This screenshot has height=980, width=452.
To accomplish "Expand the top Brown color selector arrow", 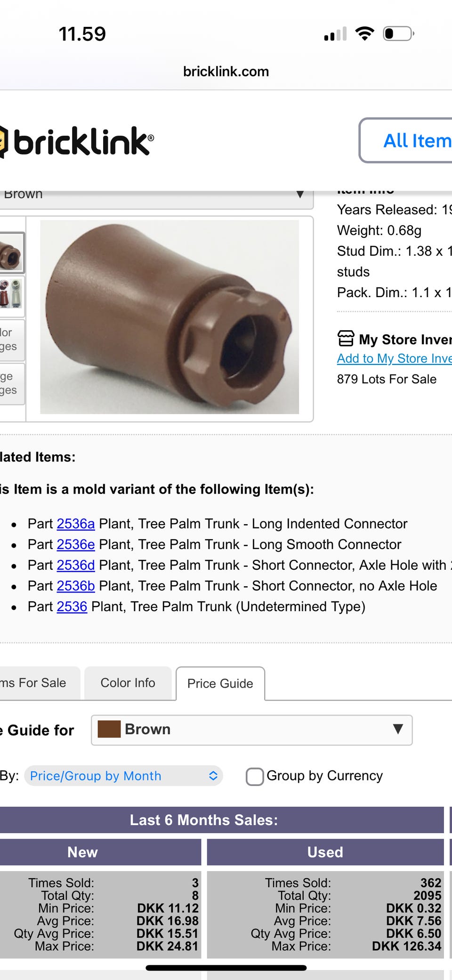I will point(300,194).
